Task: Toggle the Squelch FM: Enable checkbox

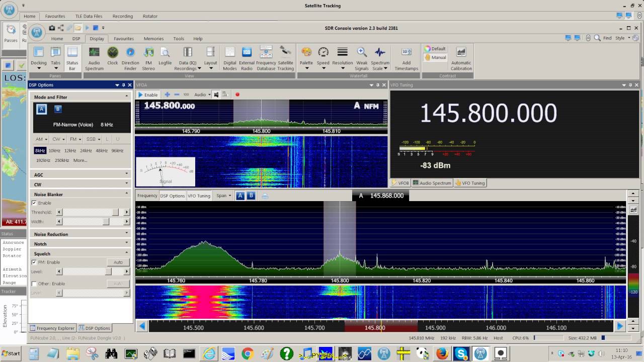Action: [x=34, y=262]
